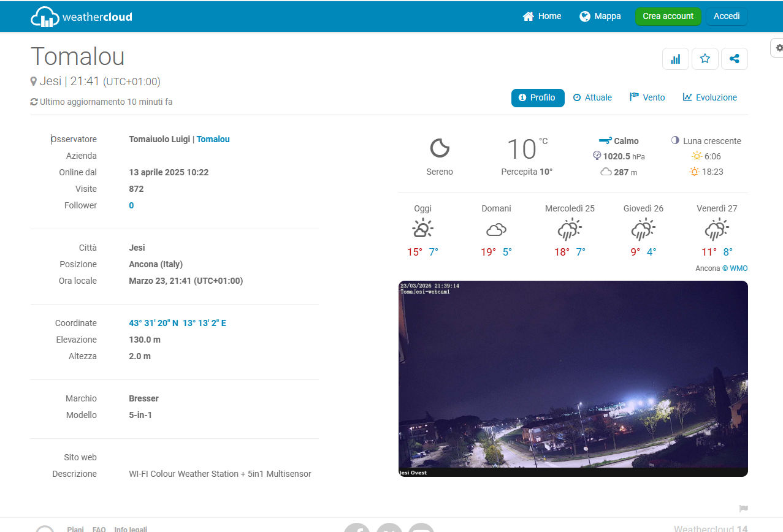
Task: Open the Jesi Ovest webcam image
Action: click(573, 378)
